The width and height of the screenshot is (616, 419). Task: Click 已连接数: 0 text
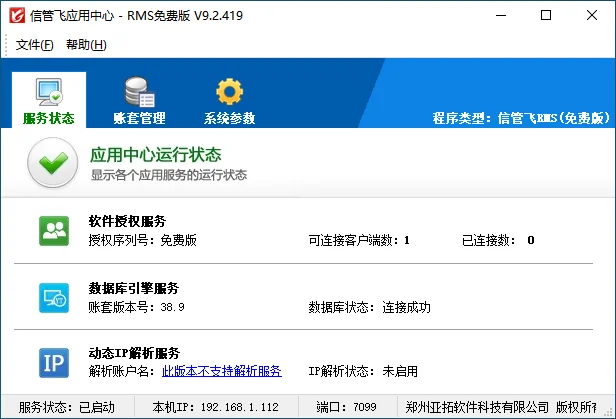498,240
